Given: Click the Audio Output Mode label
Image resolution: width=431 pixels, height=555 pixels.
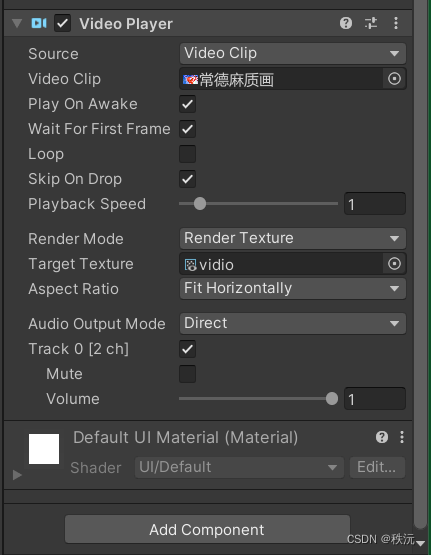Looking at the screenshot, I should click(x=97, y=324).
